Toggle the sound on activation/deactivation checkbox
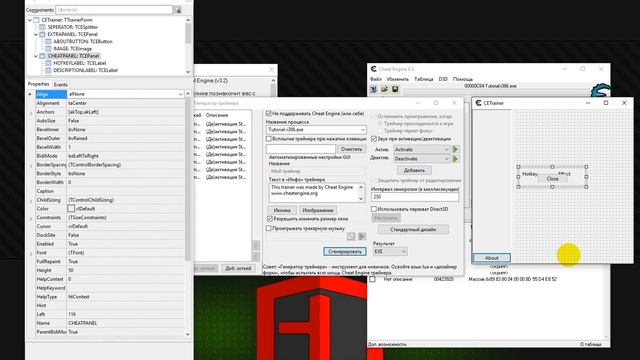The width and height of the screenshot is (640, 360). (374, 139)
